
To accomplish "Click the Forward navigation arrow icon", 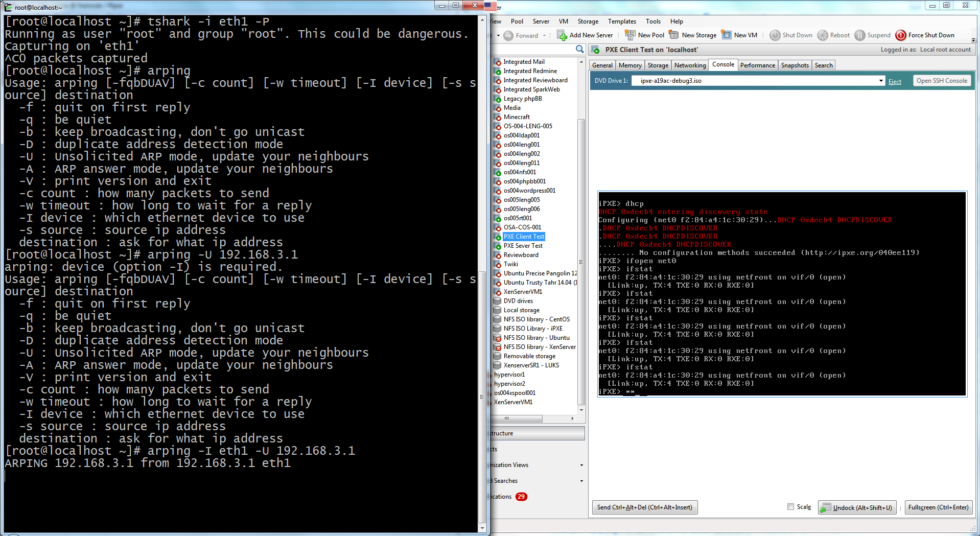I will point(508,36).
